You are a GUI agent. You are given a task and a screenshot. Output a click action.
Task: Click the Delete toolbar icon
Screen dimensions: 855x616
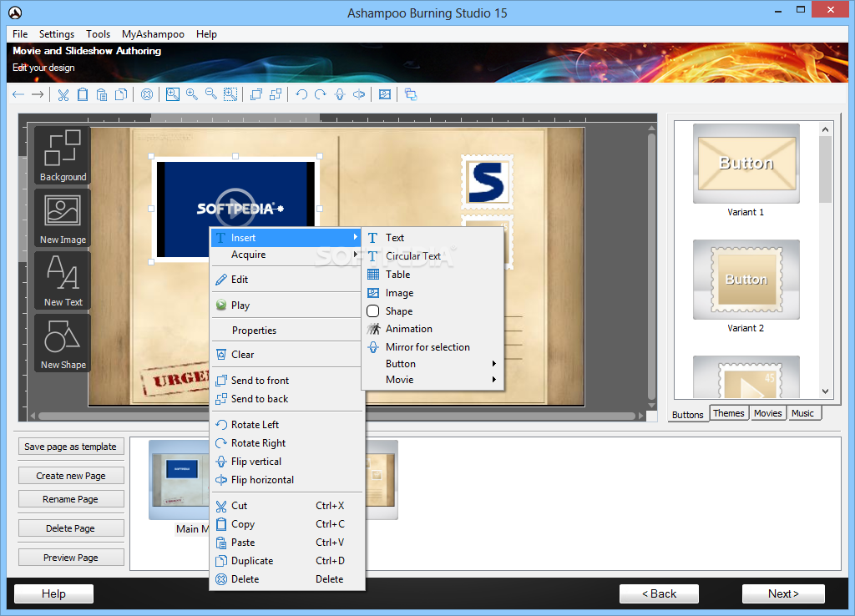tap(147, 95)
